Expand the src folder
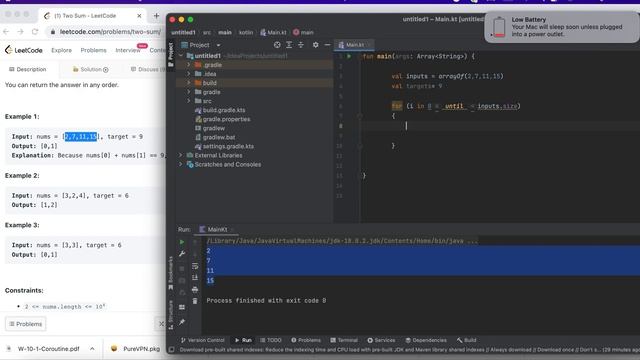Screen dimensions: 640x360 [189, 101]
